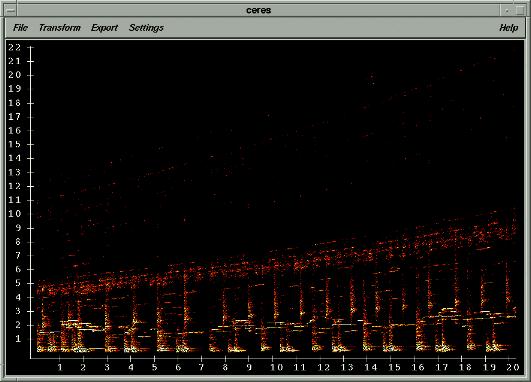
Task: Open the Settings menu
Action: (146, 28)
